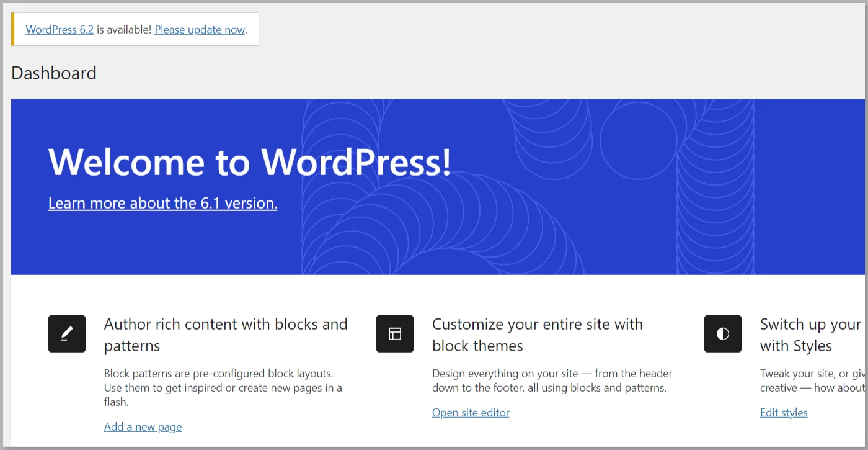Open Learn more about the 6.1 version
The width and height of the screenshot is (868, 450).
click(162, 203)
